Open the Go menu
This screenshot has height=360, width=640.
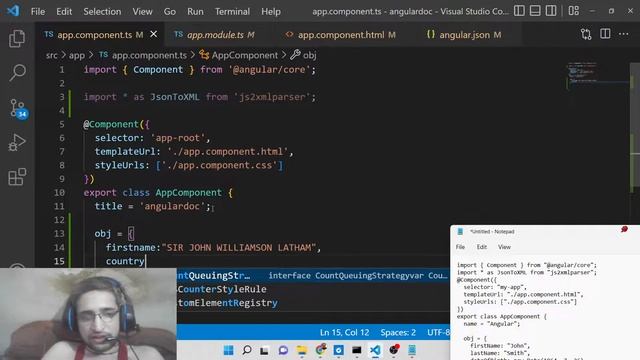[169, 11]
